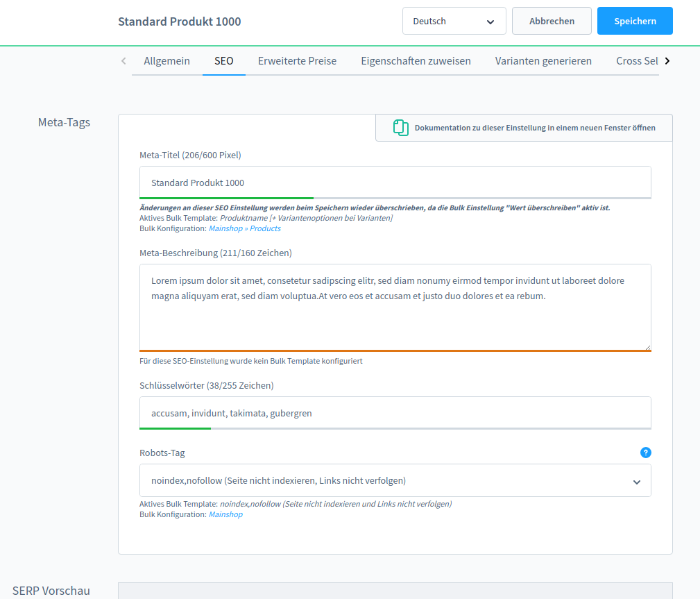Click the orange Meta-Beschreibung length bar
Screen dimensions: 700x599
(x=395, y=351)
